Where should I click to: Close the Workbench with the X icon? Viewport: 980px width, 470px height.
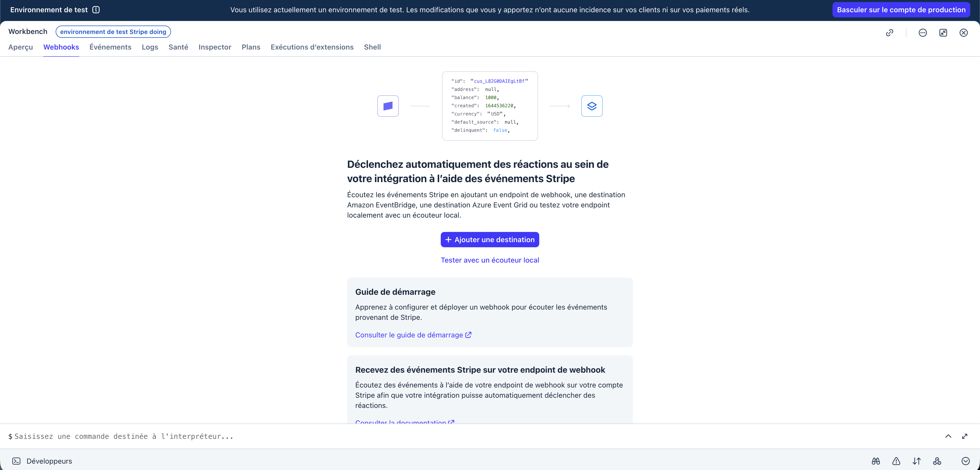[964, 33]
